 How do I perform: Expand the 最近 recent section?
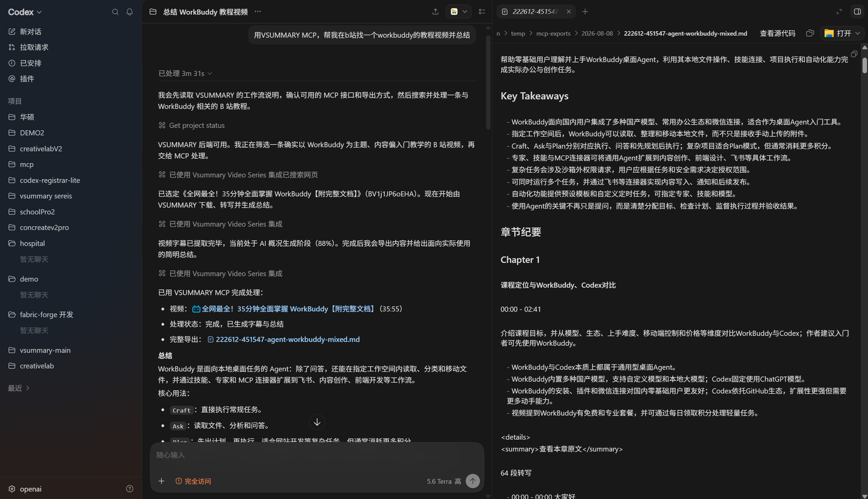(19, 388)
